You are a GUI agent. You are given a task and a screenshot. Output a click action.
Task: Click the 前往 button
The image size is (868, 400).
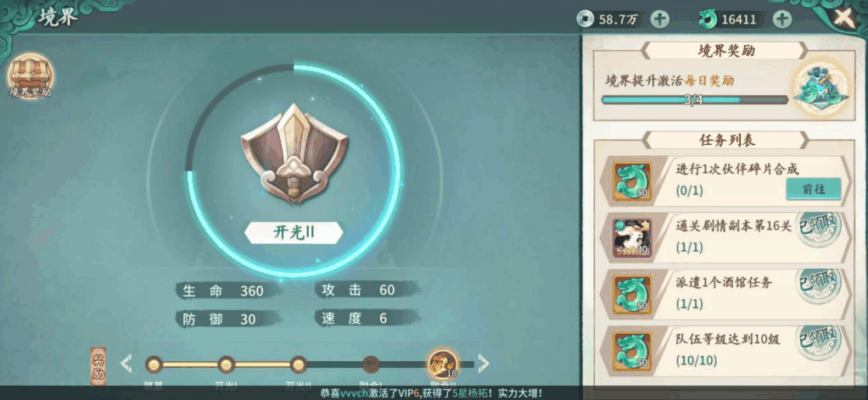(813, 189)
